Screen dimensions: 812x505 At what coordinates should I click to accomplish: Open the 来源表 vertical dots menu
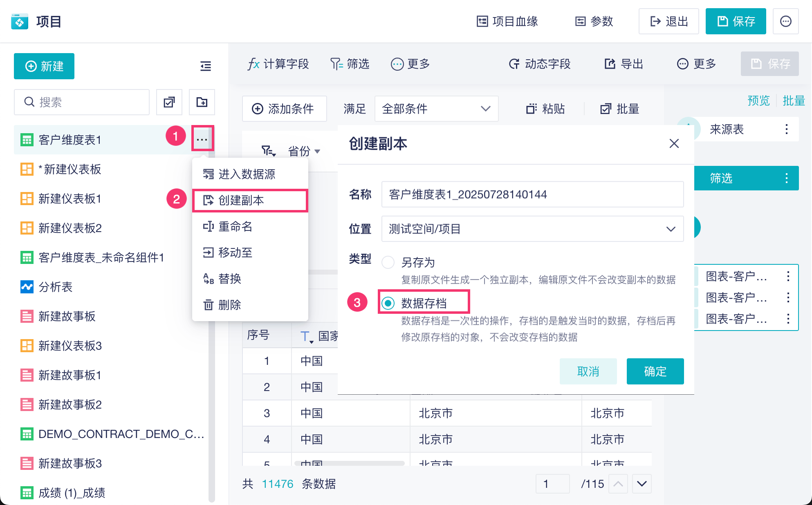coord(786,130)
